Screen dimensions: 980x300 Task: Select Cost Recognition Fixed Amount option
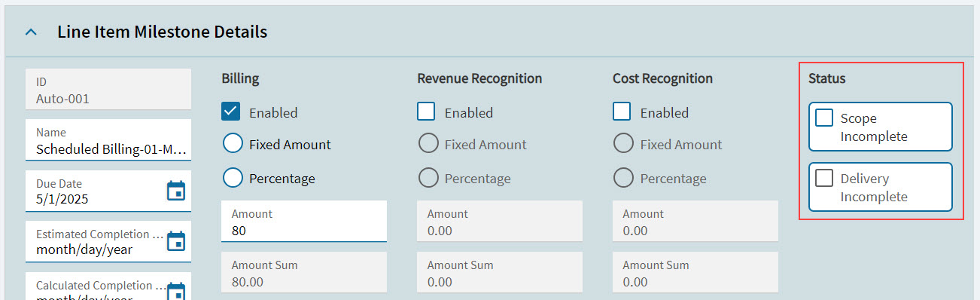tap(624, 143)
